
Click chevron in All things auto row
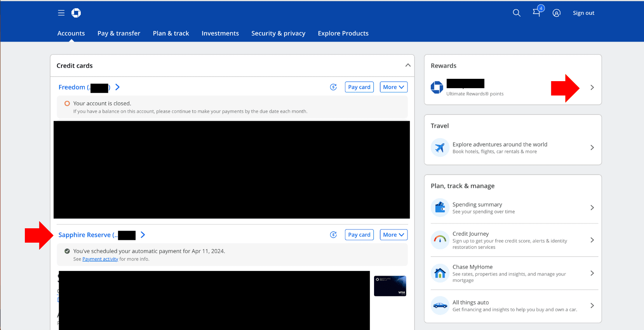tap(592, 306)
